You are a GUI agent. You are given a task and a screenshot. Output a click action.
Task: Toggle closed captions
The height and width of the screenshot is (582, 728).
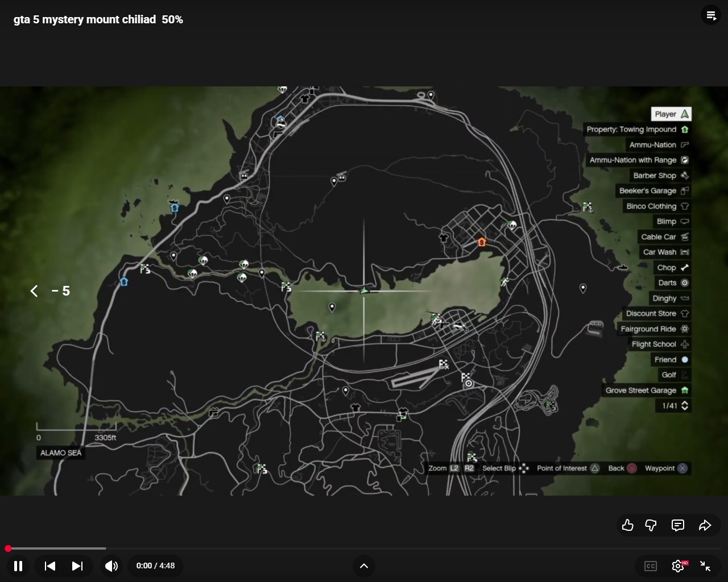coord(651,566)
